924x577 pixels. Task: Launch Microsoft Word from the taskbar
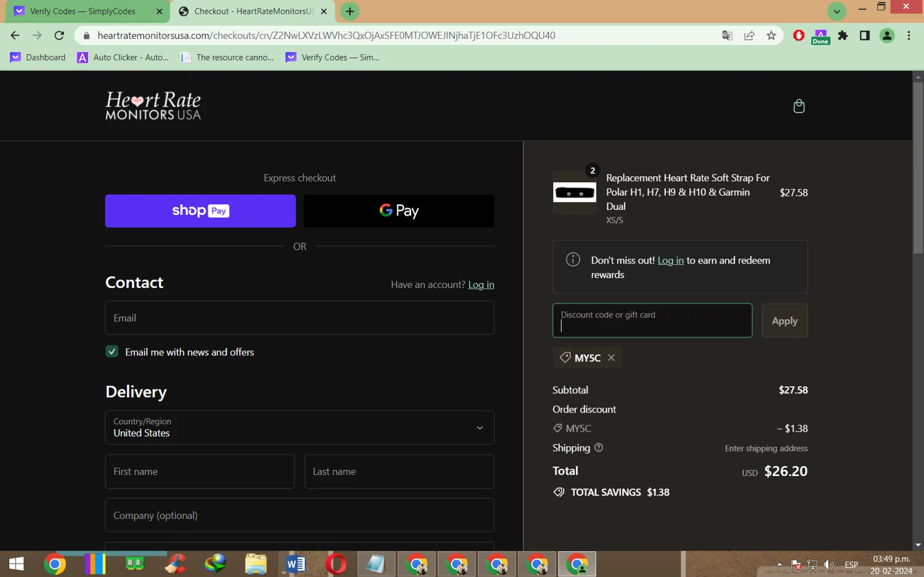click(296, 563)
